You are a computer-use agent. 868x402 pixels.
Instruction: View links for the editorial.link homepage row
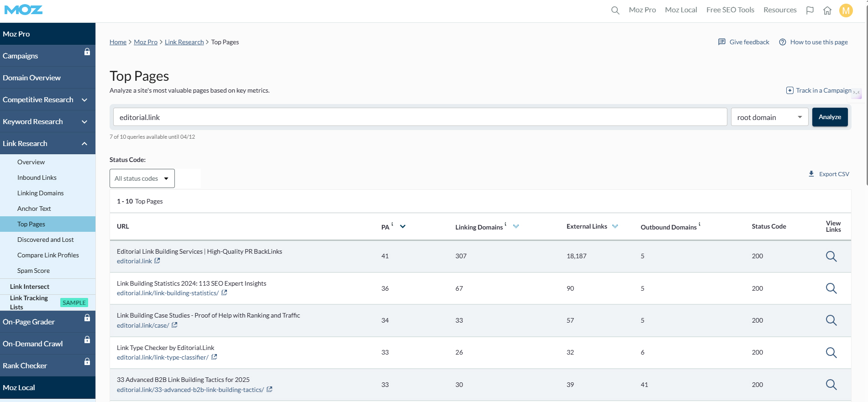[x=831, y=256]
